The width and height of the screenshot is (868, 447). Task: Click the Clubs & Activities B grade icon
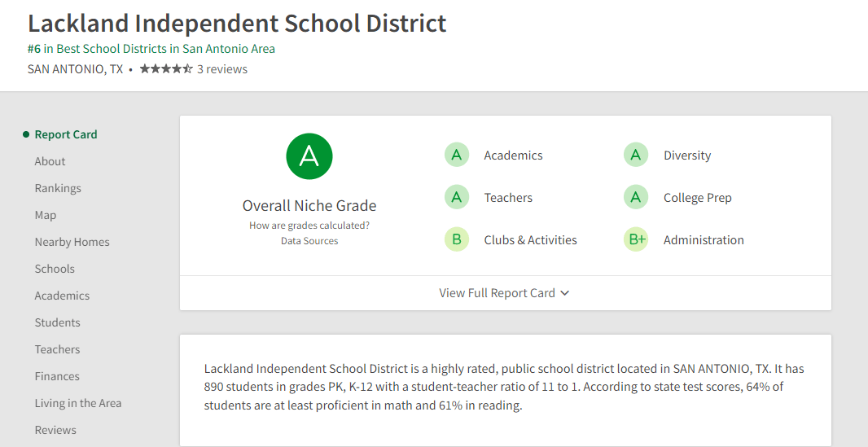coord(457,239)
